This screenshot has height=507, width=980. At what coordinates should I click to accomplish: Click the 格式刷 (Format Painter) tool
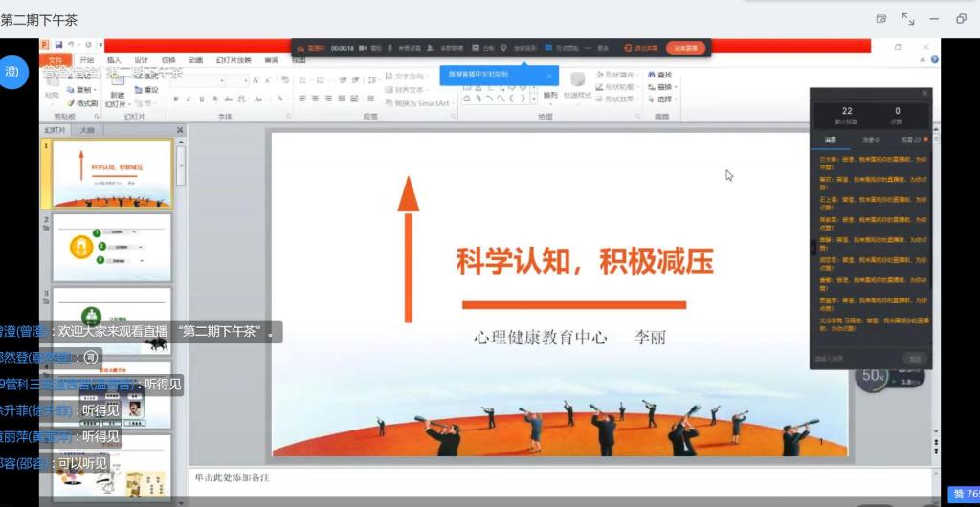[x=82, y=103]
